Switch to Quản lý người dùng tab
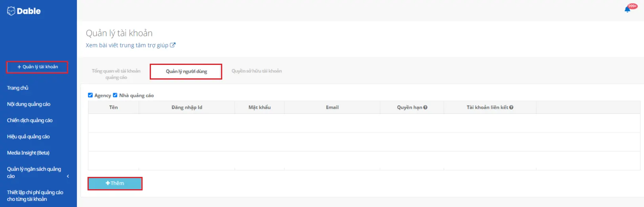This screenshot has width=644, height=207. [186, 72]
